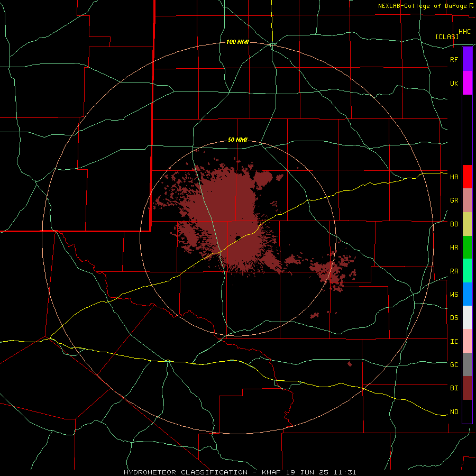Click the RF purple legend swatch
This screenshot has height=476, width=476.
click(467, 59)
